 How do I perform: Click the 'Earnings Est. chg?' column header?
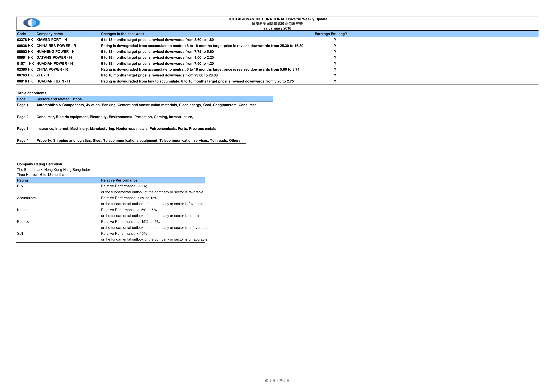(x=331, y=34)
